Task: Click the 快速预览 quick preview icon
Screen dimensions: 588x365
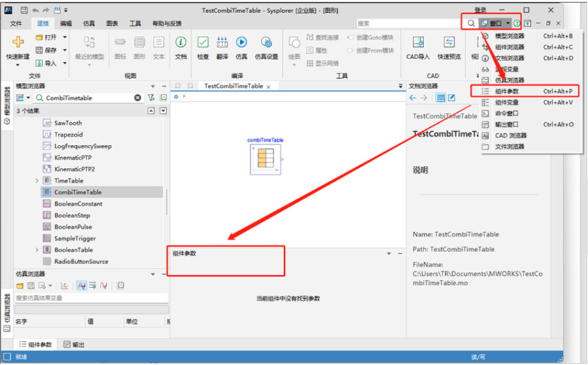Action: click(449, 42)
